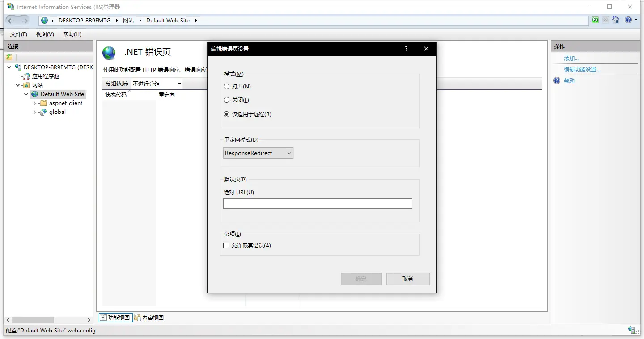Enable the 允许嵌套错误(A) checkbox
This screenshot has height=339, width=644.
226,246
